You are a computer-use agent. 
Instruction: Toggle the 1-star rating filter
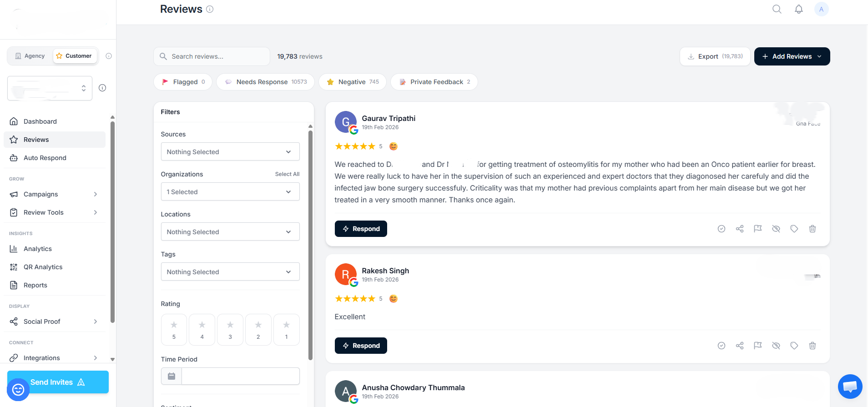pos(287,330)
